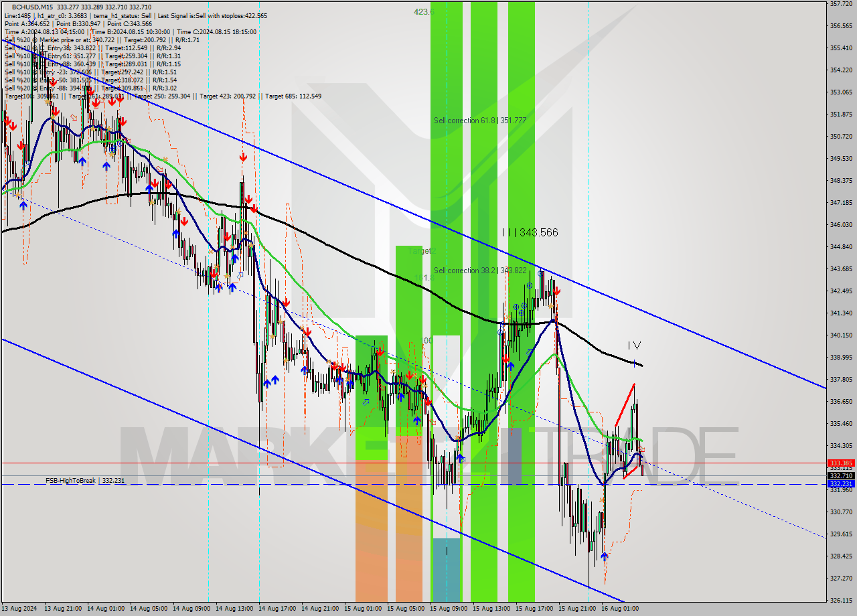Image resolution: width=857 pixels, height=616 pixels.
Task: Click the 337.805 price axis label
Action: coord(840,380)
